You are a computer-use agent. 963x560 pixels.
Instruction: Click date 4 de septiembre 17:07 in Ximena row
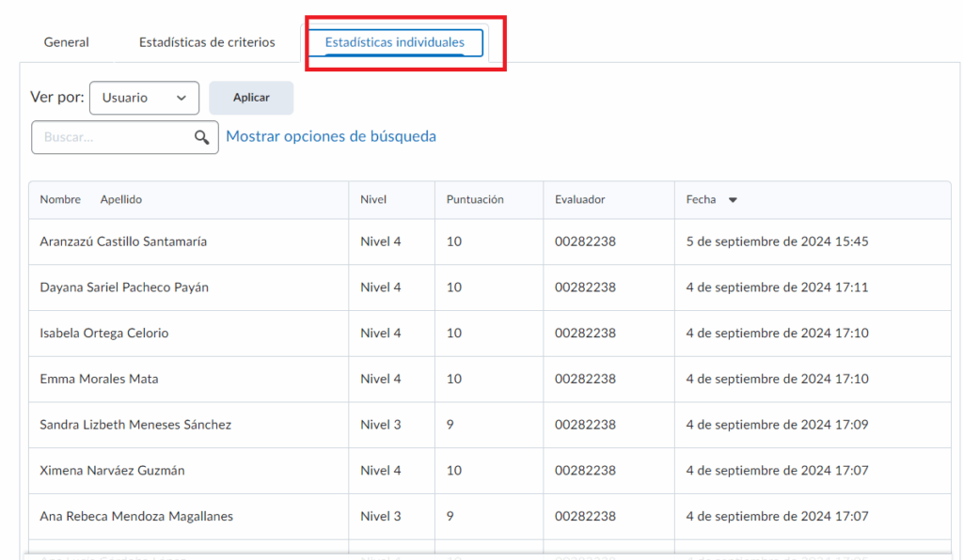[x=777, y=471]
